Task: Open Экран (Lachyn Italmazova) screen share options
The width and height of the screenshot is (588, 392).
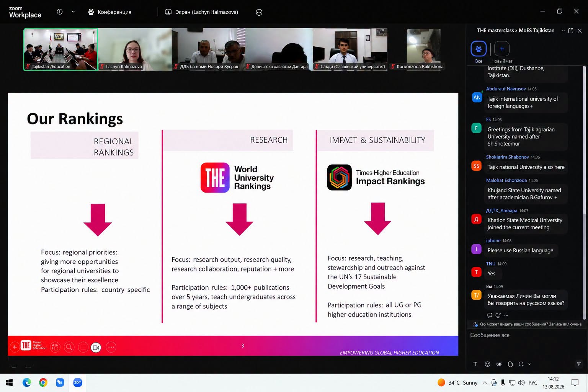Action: (201, 12)
